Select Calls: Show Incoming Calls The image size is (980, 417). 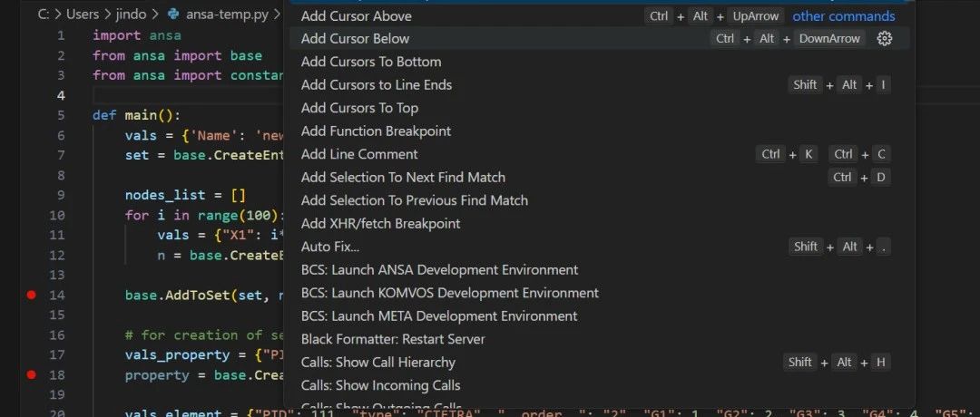click(x=600, y=385)
